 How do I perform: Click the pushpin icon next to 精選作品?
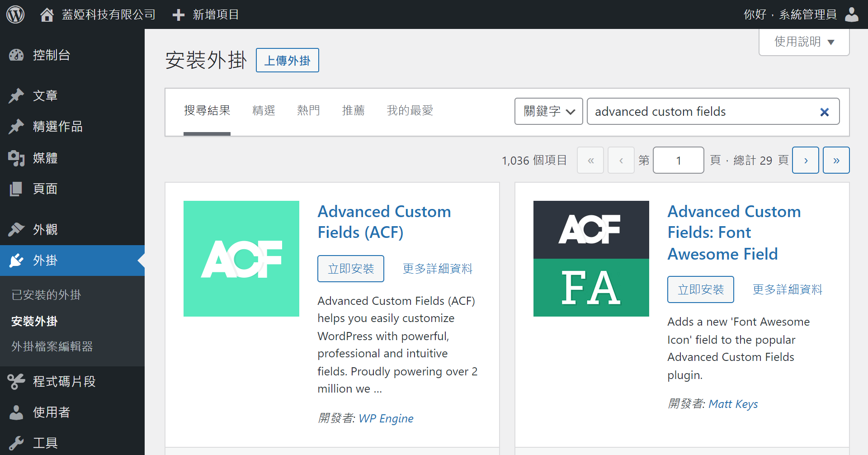click(16, 127)
